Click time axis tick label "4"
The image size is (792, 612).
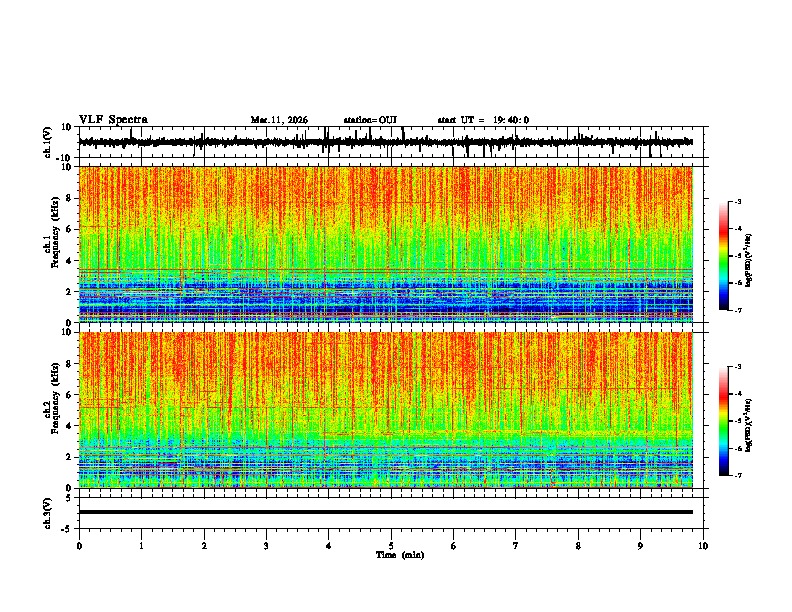point(328,546)
